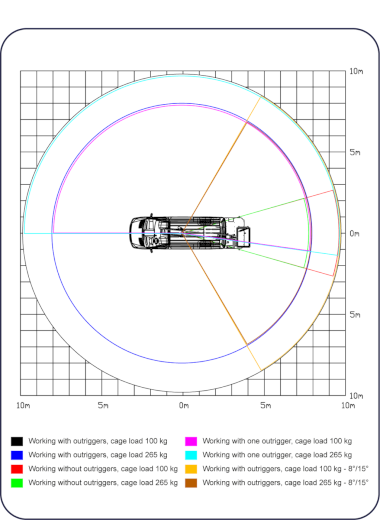The height and width of the screenshot is (520, 380).
Task: Click the cyan legend color swatch
Action: (191, 455)
